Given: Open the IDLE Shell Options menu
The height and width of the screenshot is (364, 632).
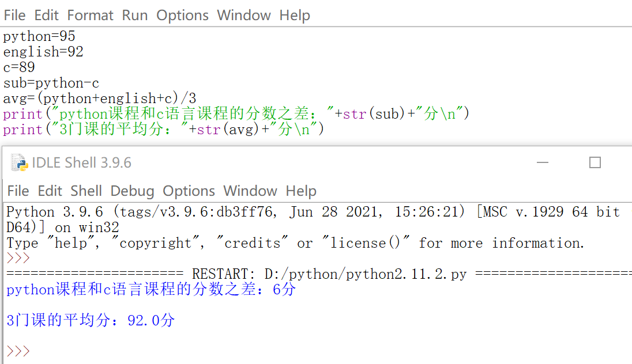Looking at the screenshot, I should click(x=189, y=191).
